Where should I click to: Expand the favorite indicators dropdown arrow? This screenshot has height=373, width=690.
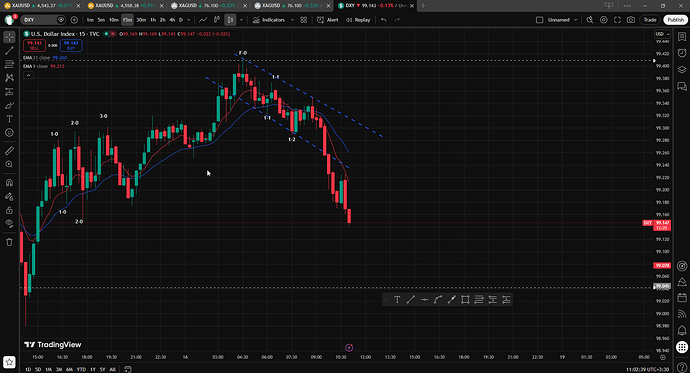coord(292,20)
